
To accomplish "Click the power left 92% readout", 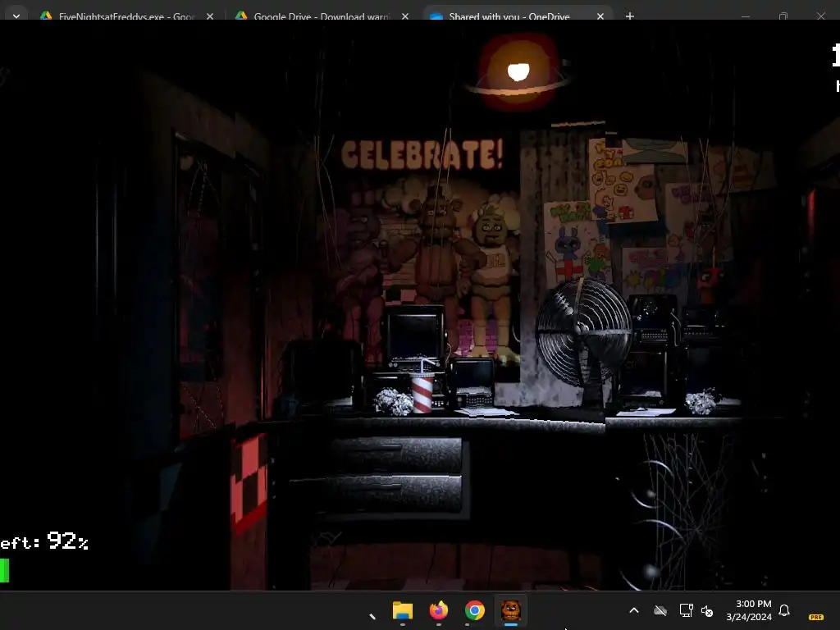I will point(44,541).
